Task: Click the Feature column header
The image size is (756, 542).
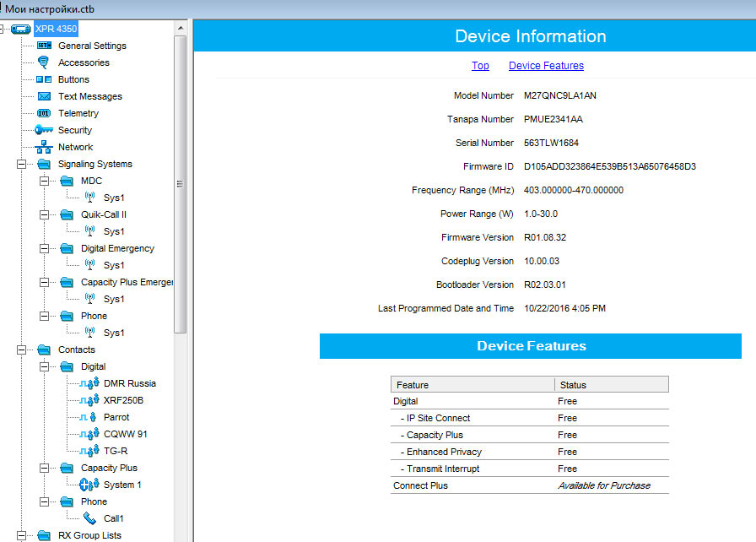Action: pos(472,385)
